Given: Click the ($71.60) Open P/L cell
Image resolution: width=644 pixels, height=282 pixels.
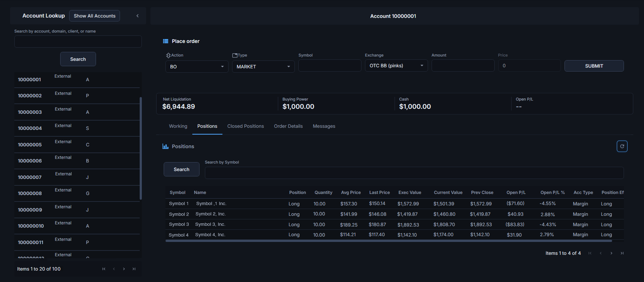Looking at the screenshot, I should pyautogui.click(x=515, y=203).
